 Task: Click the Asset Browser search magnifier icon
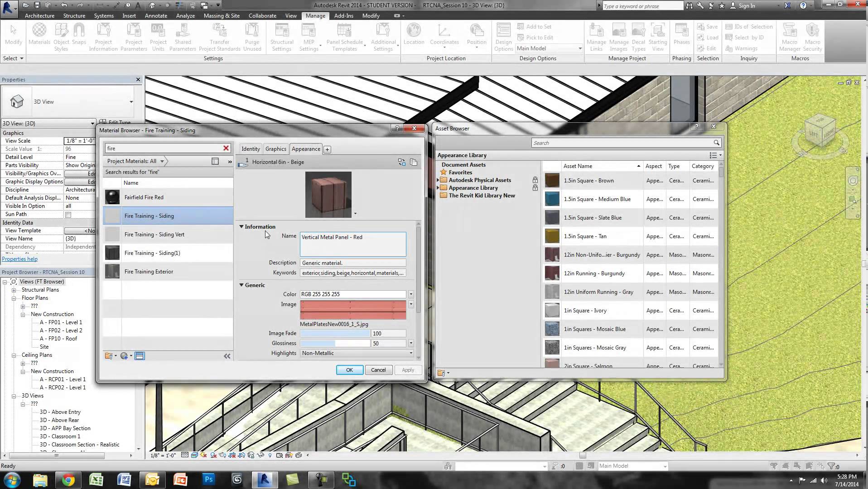(716, 143)
